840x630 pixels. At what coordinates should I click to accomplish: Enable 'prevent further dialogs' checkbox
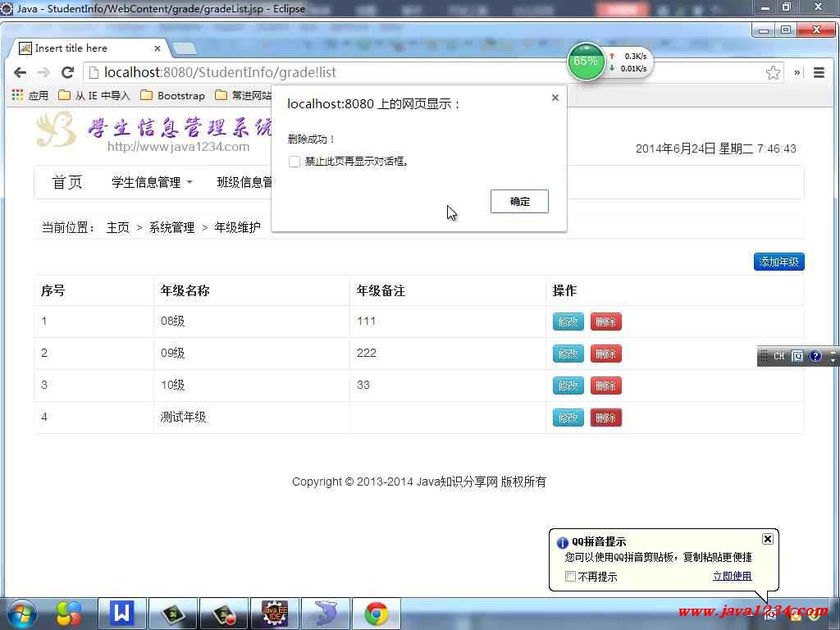(294, 162)
